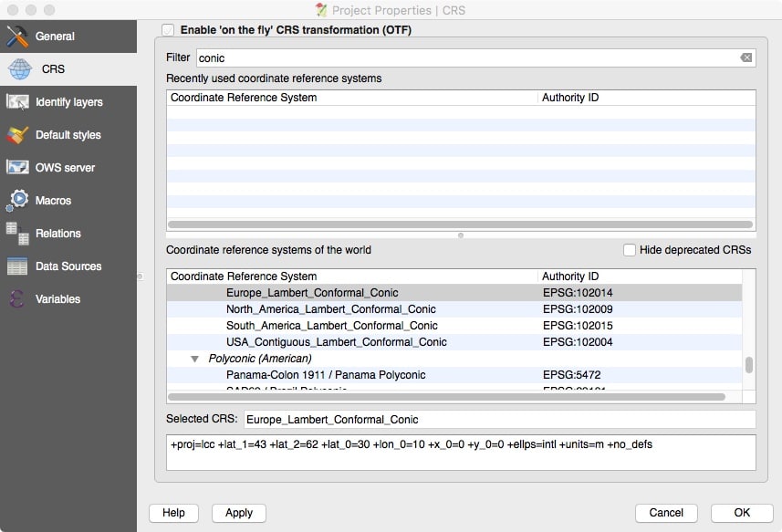
Task: Check Hide deprecated CRSs
Action: pos(629,250)
